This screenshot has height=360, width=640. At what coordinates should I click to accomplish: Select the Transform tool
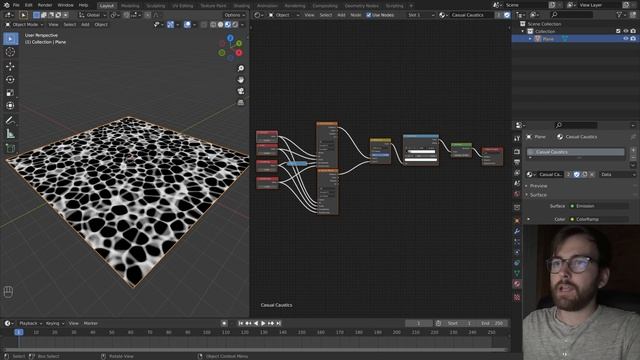pos(11,106)
